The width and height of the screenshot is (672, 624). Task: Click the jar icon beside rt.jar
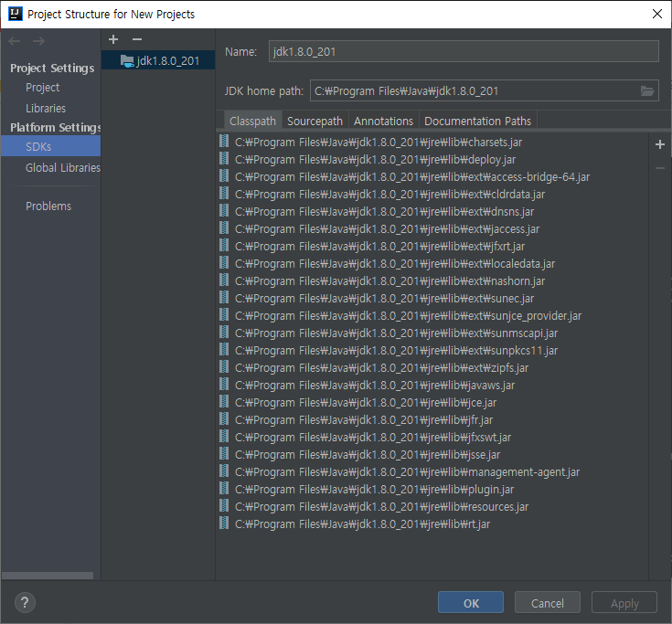(224, 524)
